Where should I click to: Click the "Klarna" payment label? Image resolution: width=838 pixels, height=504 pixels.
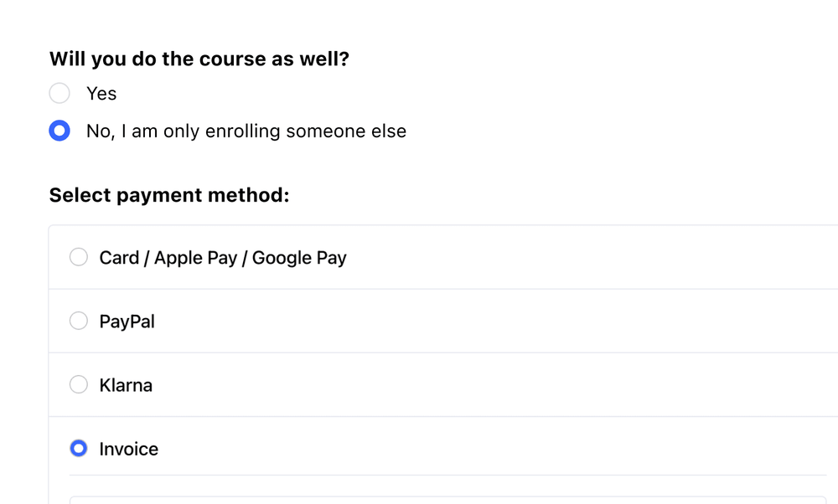126,385
